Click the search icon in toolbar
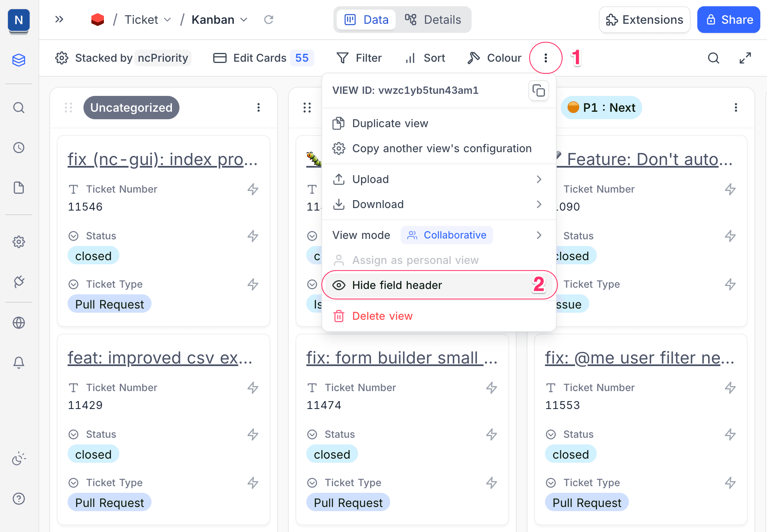The width and height of the screenshot is (767, 532). 714,58
